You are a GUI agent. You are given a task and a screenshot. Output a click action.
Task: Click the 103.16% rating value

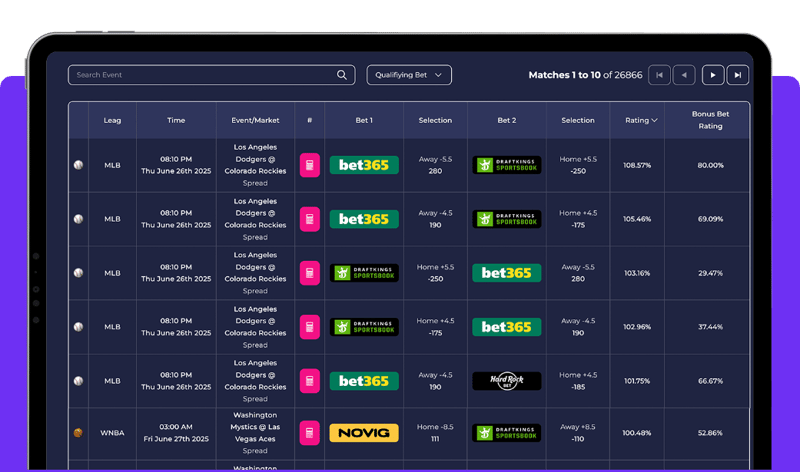tap(637, 273)
